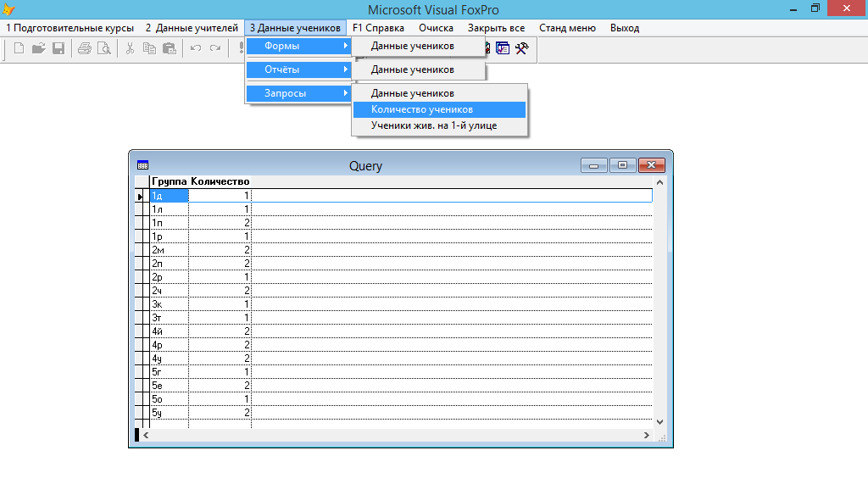868x495 pixels.
Task: Open the '2 Данные учителей' menu
Action: [192, 28]
